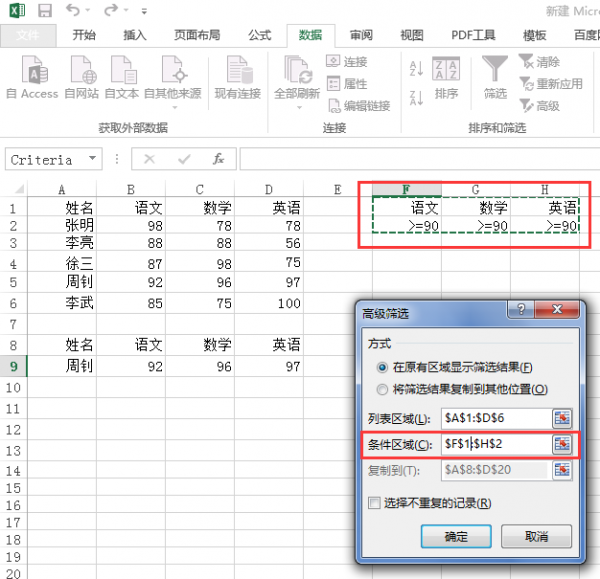Image resolution: width=600 pixels, height=579 pixels.
Task: Click the 列表区域 input field
Action: tap(496, 418)
